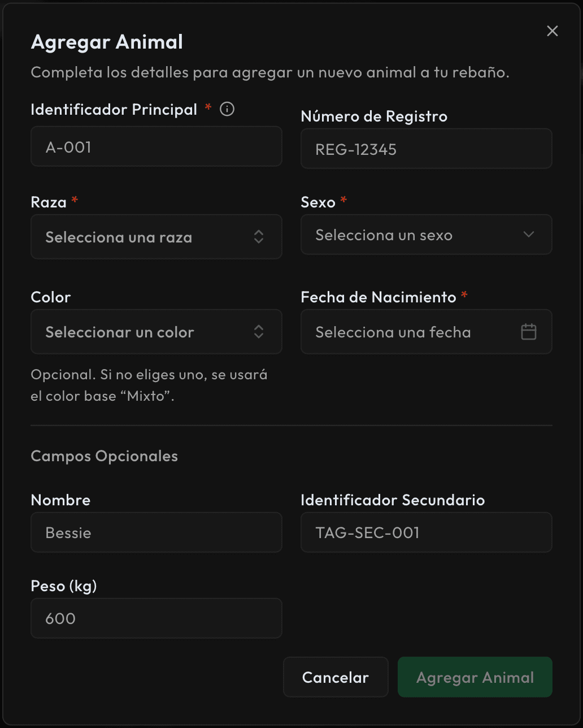Close the Agregar Animal dialog

pos(552,31)
